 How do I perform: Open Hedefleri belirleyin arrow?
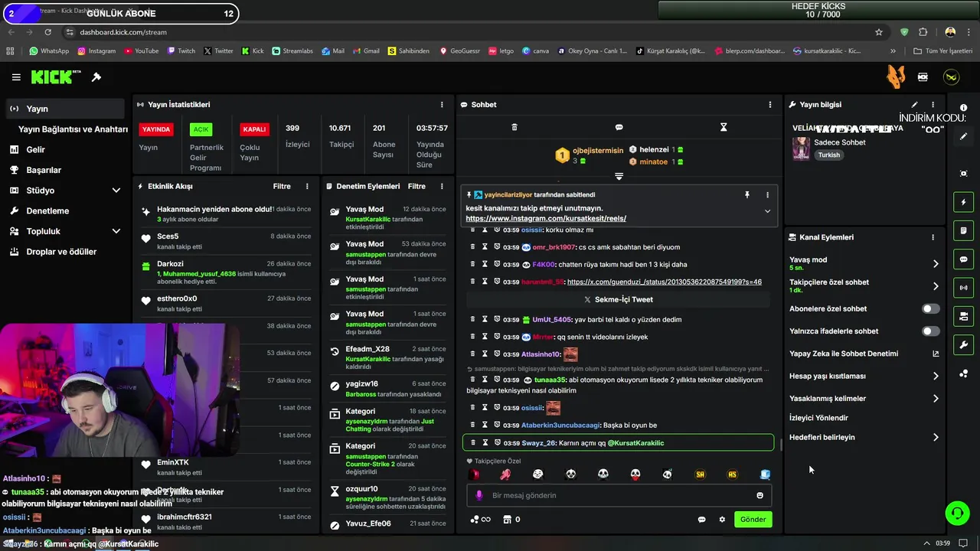point(936,438)
